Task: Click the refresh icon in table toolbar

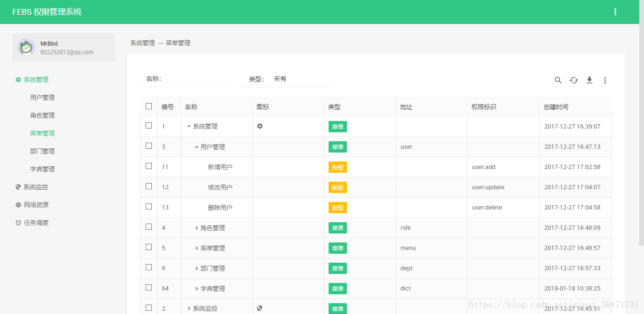Action: [574, 80]
